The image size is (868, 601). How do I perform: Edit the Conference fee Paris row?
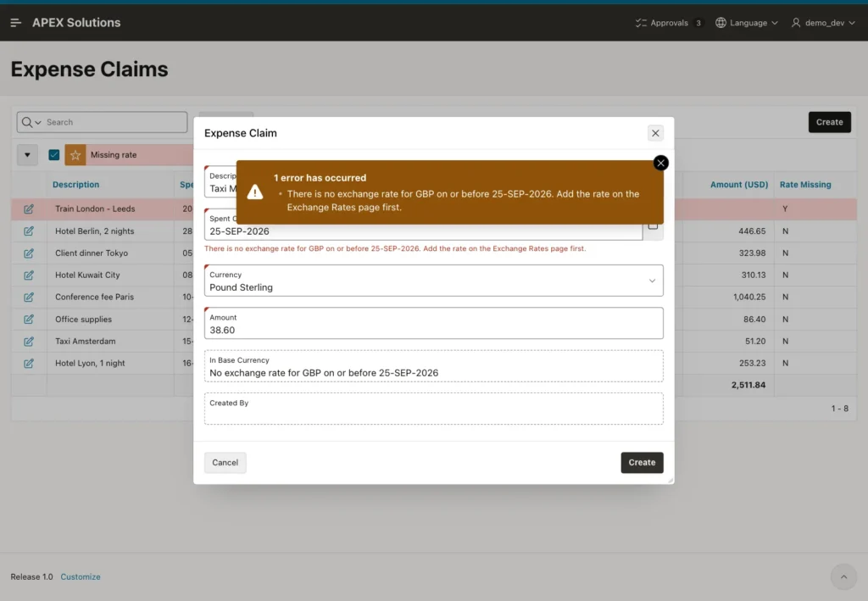29,298
